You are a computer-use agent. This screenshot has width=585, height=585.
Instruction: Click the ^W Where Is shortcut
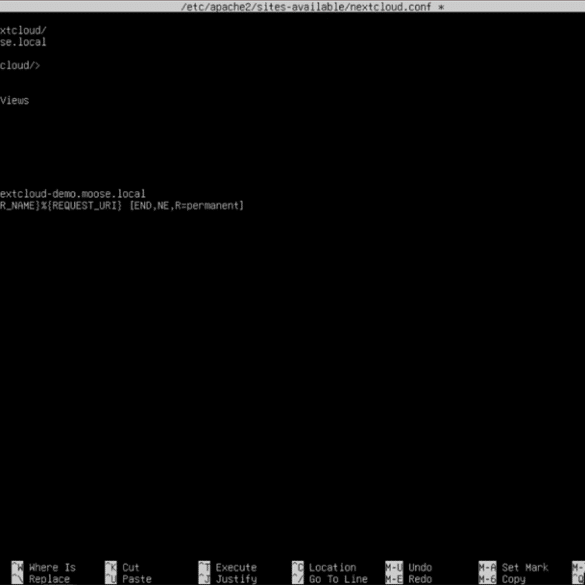[44, 567]
